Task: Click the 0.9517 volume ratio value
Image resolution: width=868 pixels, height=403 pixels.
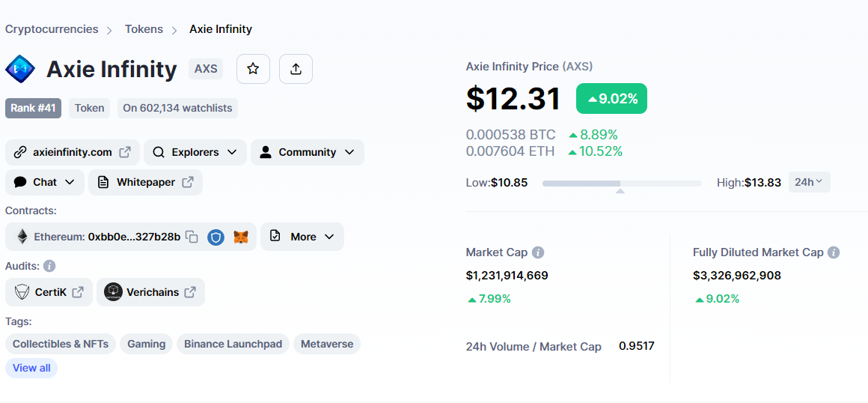Action: (637, 347)
